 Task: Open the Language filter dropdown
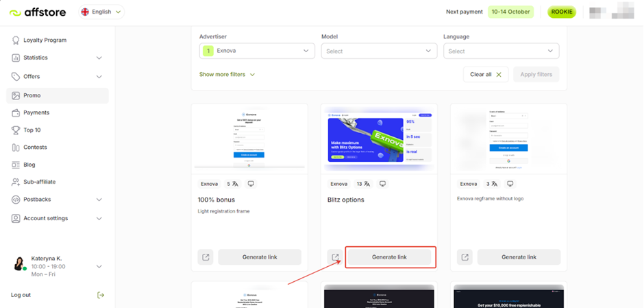tap(501, 51)
